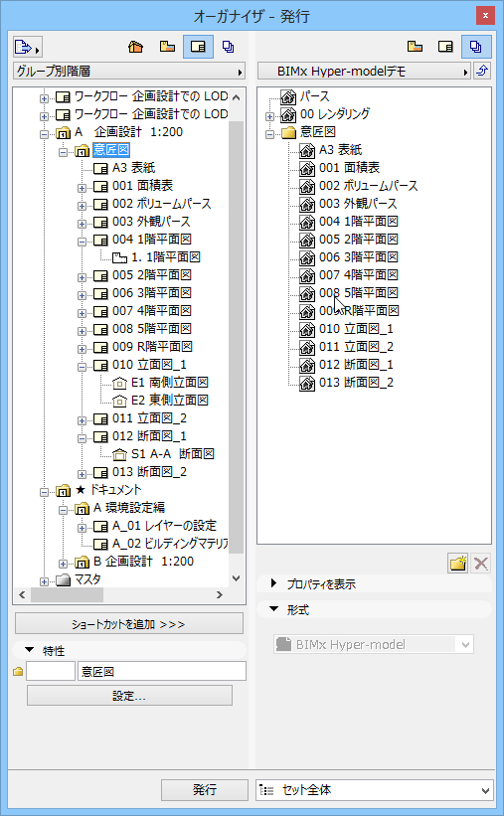Select パース item in right tree
This screenshot has height=816, width=504.
[x=314, y=96]
